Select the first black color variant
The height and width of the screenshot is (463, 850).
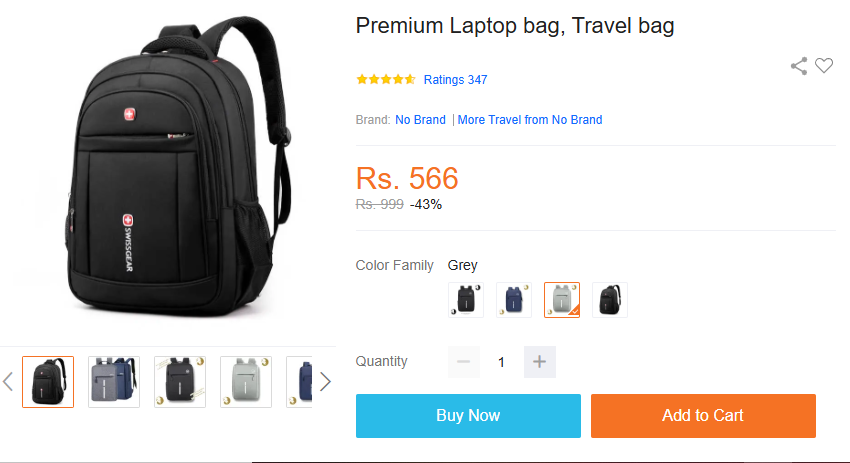click(x=466, y=300)
